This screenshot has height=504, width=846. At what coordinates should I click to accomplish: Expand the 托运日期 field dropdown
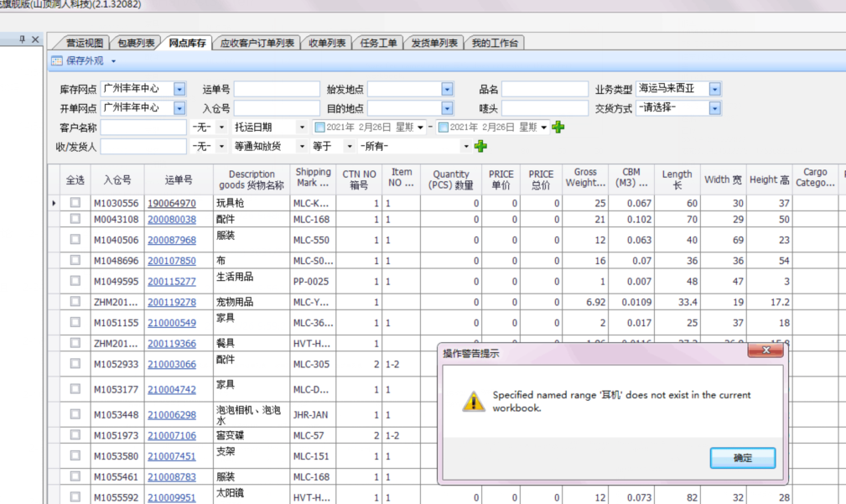[x=302, y=127]
